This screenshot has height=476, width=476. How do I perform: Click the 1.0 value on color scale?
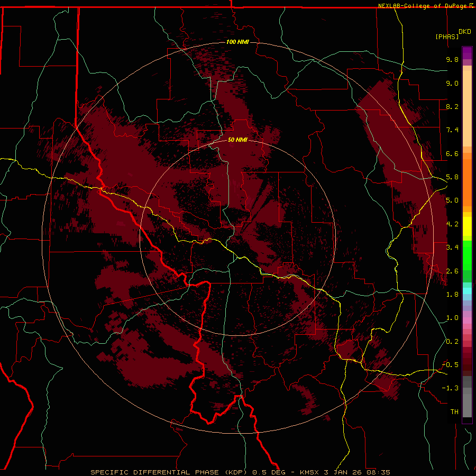click(x=452, y=318)
